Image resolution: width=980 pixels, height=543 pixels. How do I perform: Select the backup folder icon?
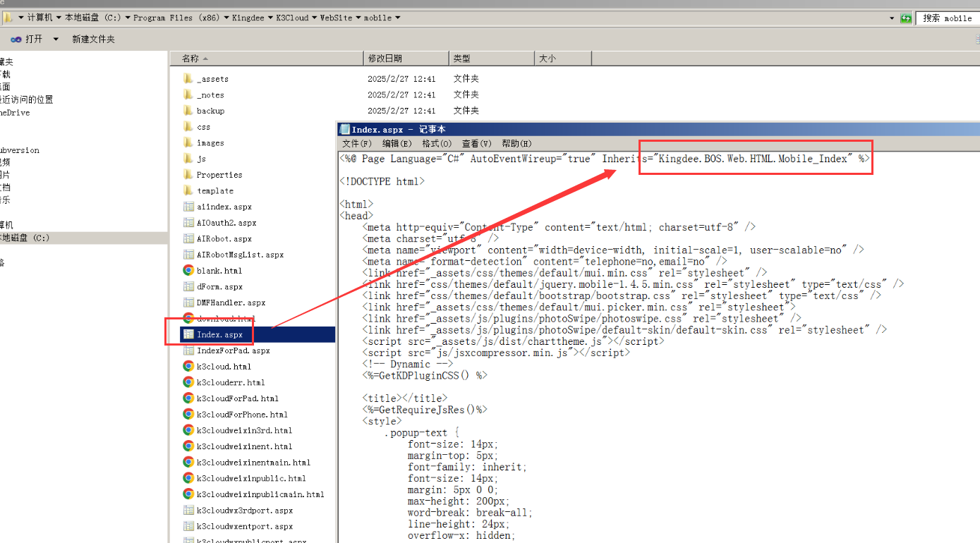pos(188,111)
